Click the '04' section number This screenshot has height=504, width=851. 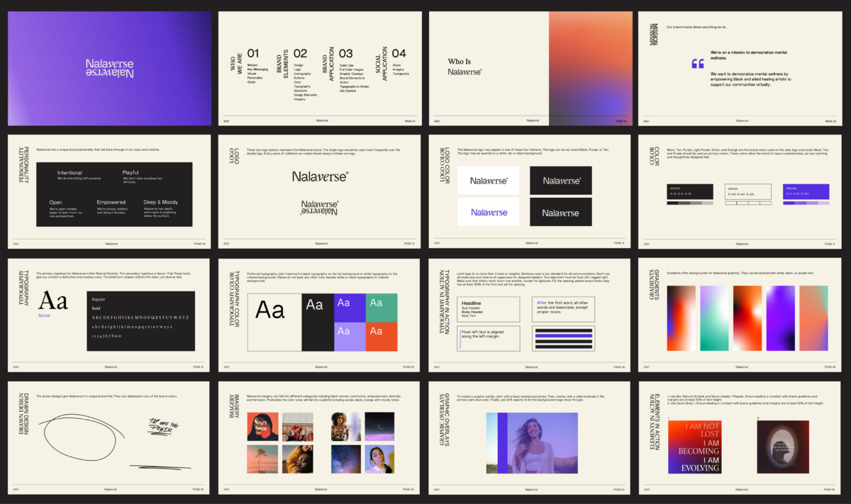[399, 53]
